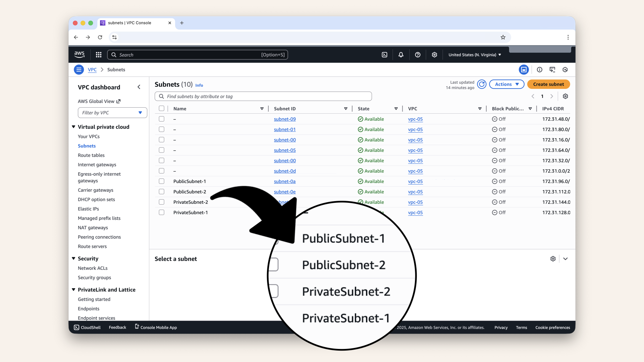The image size is (644, 362).
Task: Click inside the find subnets search field
Action: click(x=263, y=96)
